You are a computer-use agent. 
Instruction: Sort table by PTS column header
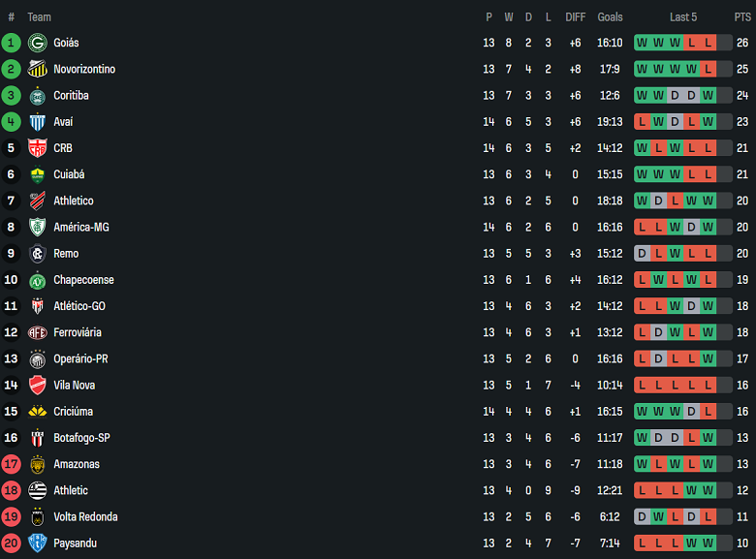coord(742,16)
